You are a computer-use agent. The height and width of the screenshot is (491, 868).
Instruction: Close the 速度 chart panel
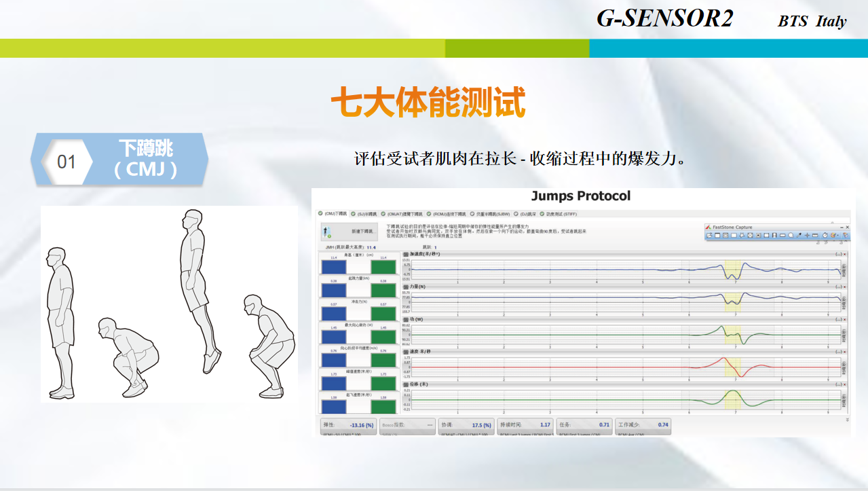[844, 351]
